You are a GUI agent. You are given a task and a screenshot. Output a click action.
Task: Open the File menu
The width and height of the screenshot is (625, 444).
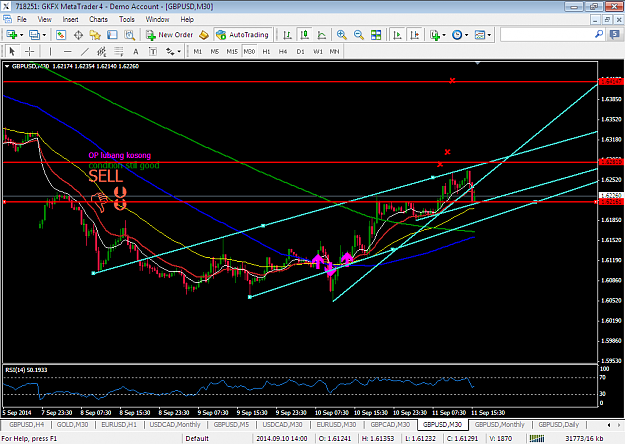pos(22,19)
